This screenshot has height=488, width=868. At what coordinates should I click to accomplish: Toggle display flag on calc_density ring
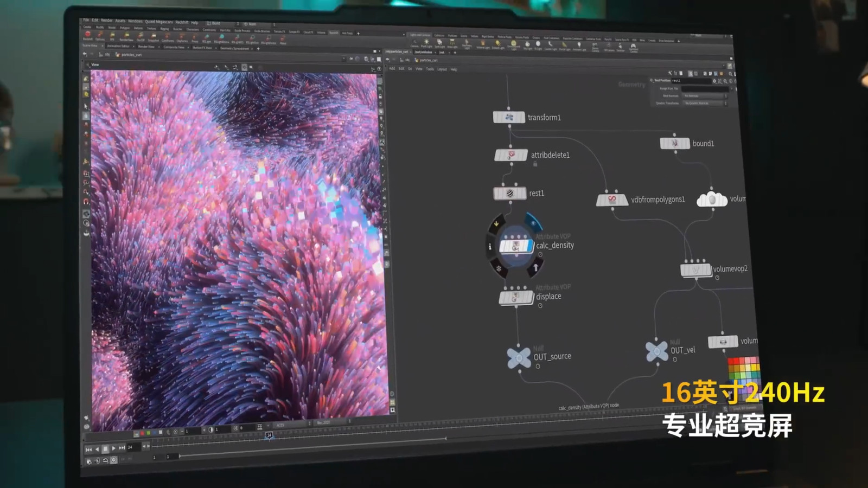coord(533,222)
